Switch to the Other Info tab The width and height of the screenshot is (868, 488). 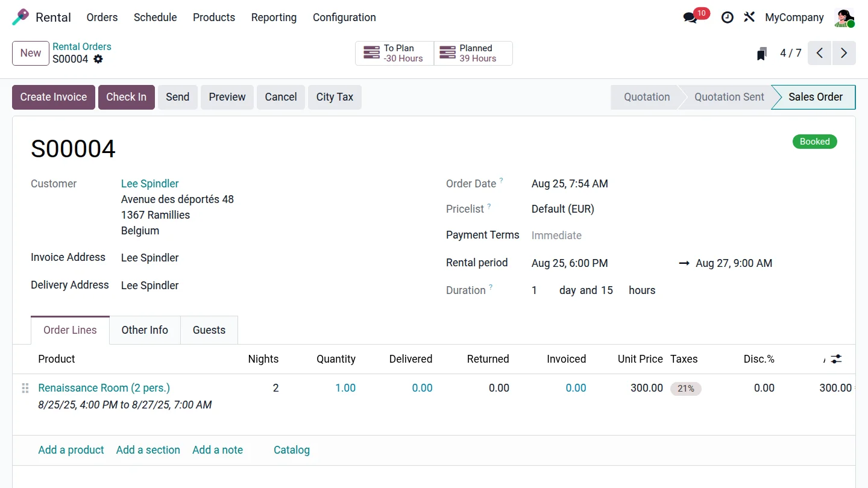[145, 330]
